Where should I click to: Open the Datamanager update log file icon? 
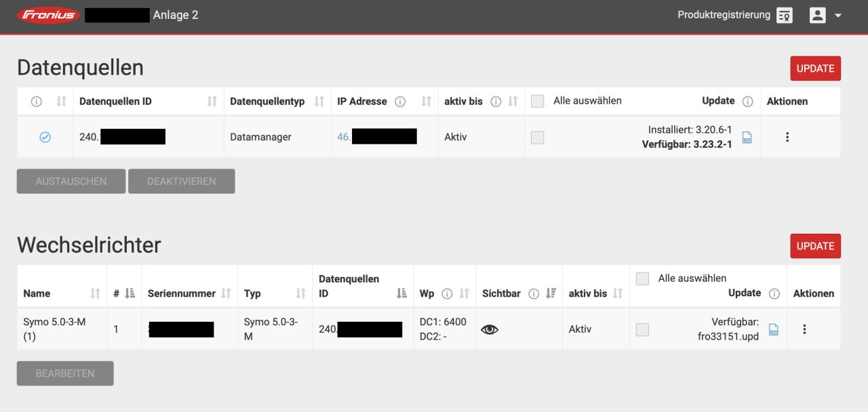tap(747, 138)
